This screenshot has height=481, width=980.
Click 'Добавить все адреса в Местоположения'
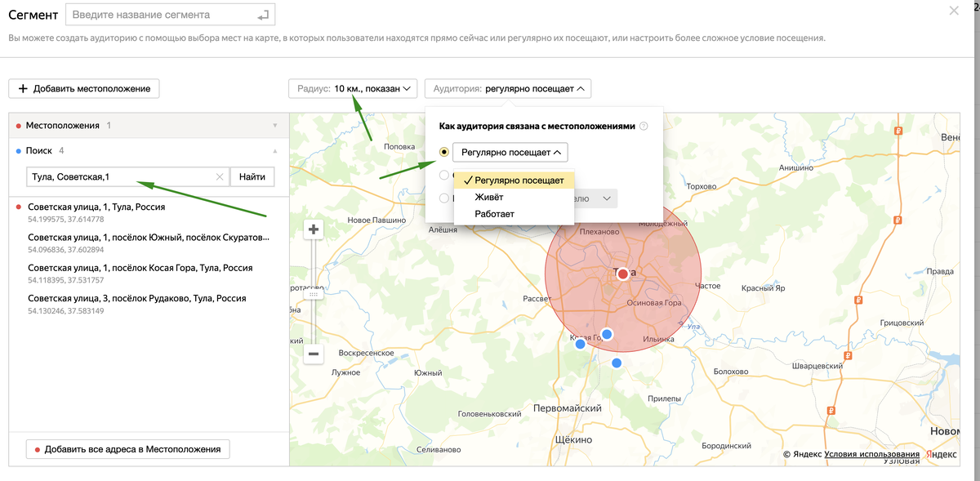(x=128, y=449)
